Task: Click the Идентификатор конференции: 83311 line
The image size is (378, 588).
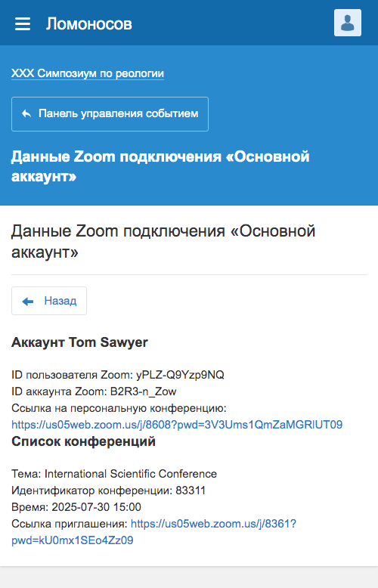Action: pos(108,491)
